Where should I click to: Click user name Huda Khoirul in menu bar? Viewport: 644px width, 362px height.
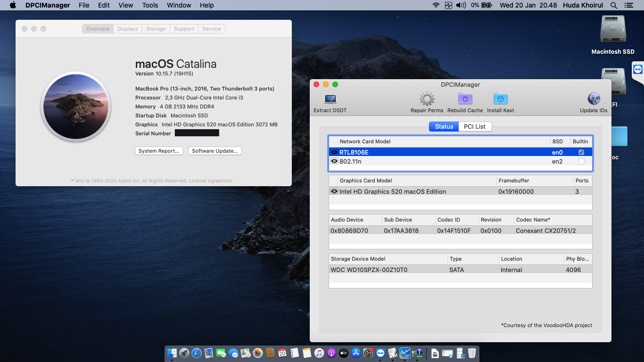(x=584, y=5)
